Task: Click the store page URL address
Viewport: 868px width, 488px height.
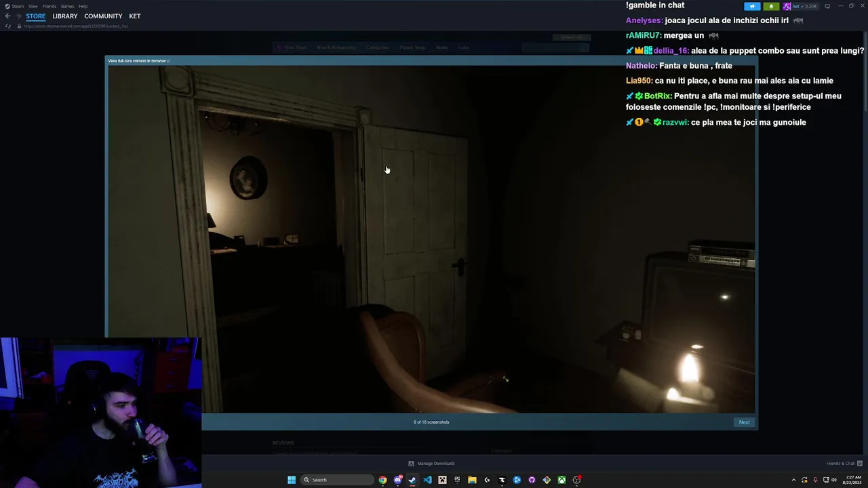Action: [x=76, y=26]
